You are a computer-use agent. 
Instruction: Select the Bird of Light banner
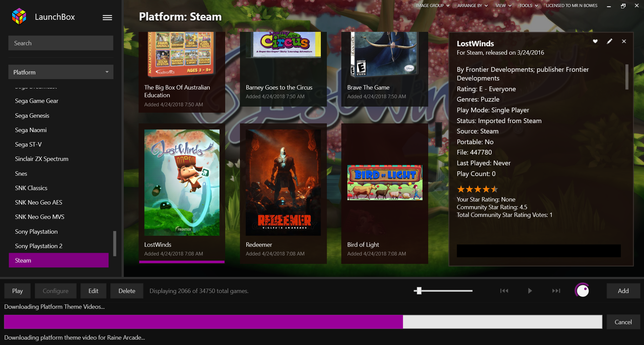[385, 183]
